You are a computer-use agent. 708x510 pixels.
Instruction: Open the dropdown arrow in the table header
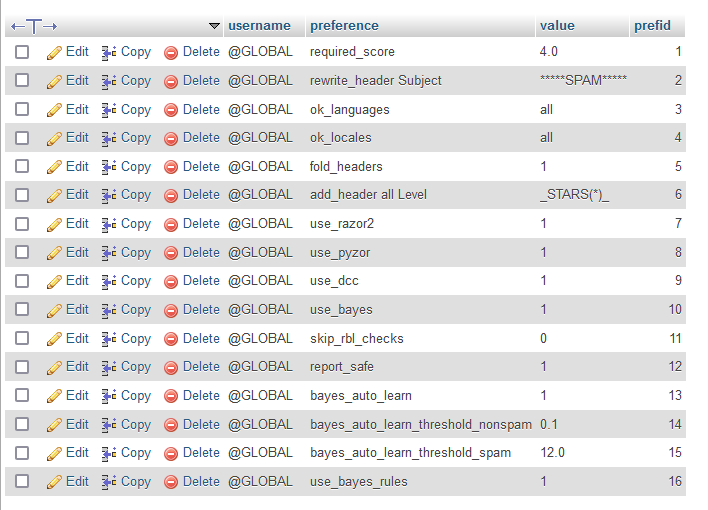point(214,26)
